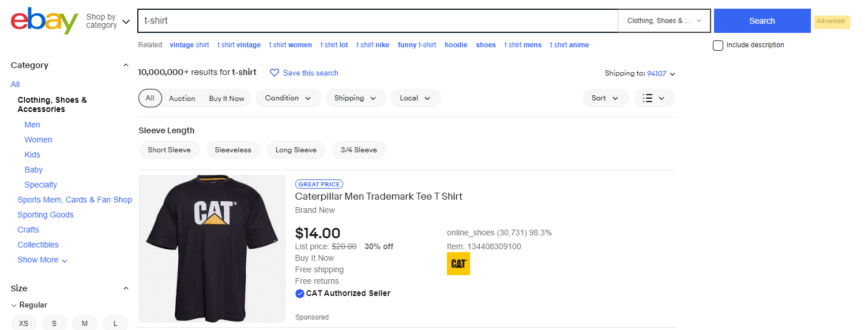Filter by Long Sleeve
Screen dimensions: 868x330
pyautogui.click(x=296, y=150)
